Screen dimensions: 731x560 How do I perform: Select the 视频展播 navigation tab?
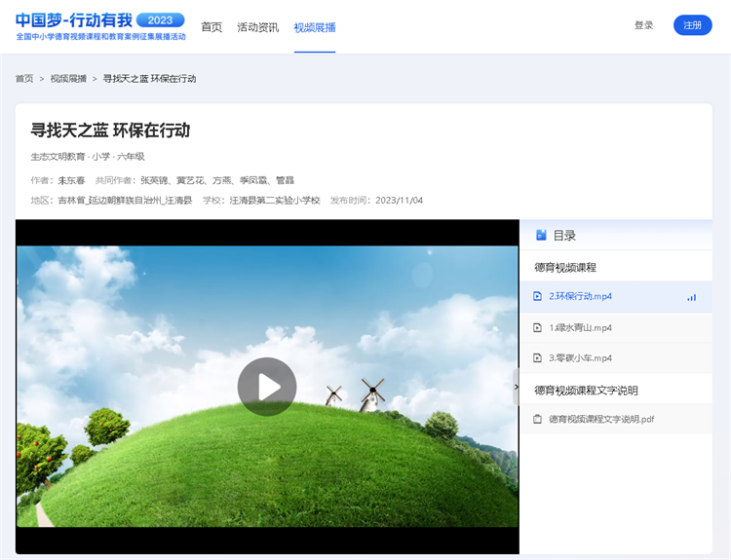[x=315, y=27]
